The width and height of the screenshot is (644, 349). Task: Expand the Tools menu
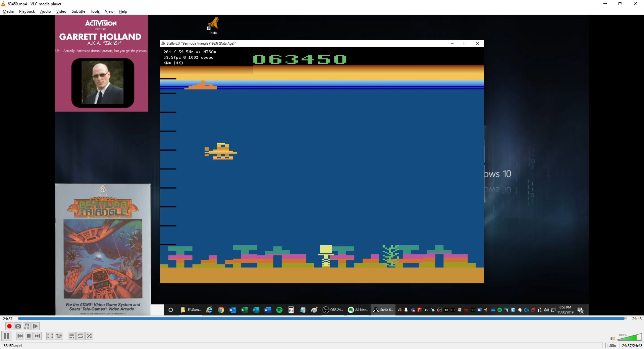click(x=95, y=11)
